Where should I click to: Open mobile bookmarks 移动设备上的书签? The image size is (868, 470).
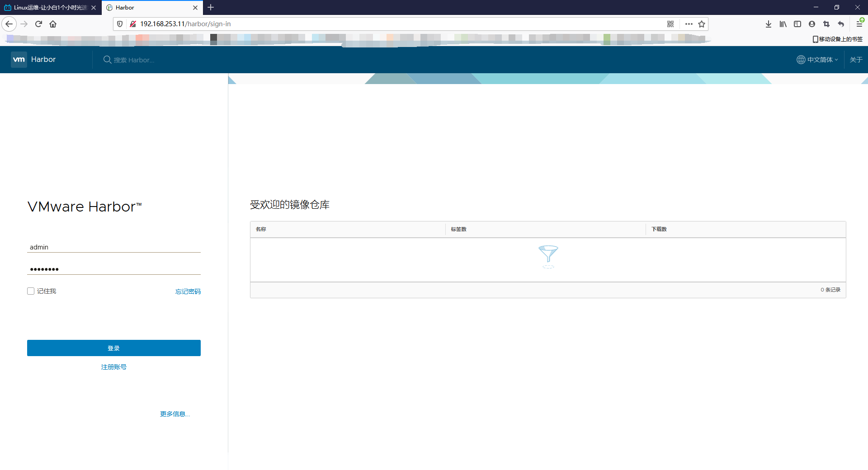(838, 39)
